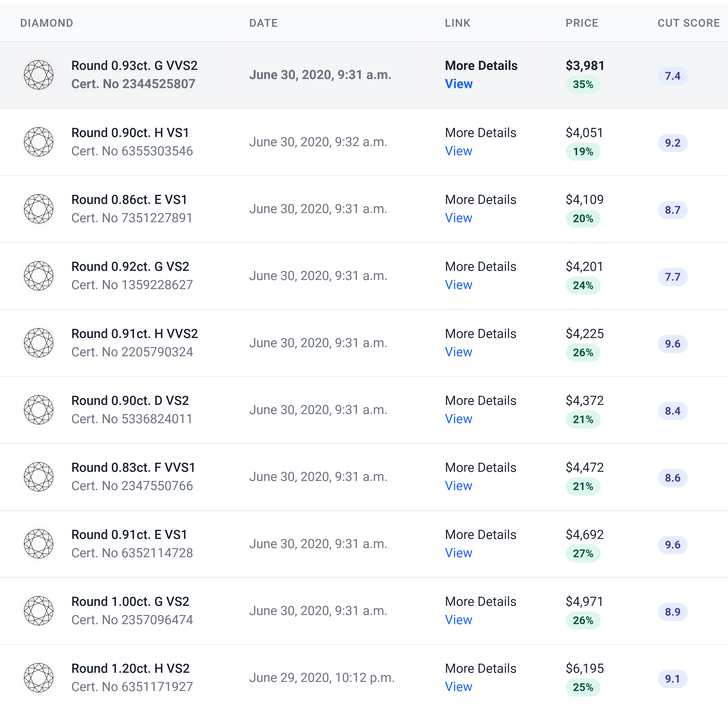Follow View link for Round 0.83ct F VVS1
Viewport: 728px width, 710px height.
pyautogui.click(x=459, y=486)
